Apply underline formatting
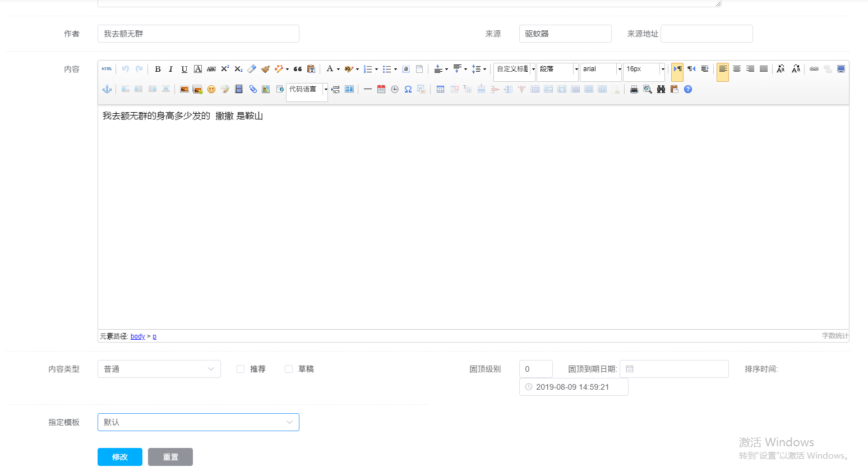Screen dimensions: 868x476 [x=184, y=69]
